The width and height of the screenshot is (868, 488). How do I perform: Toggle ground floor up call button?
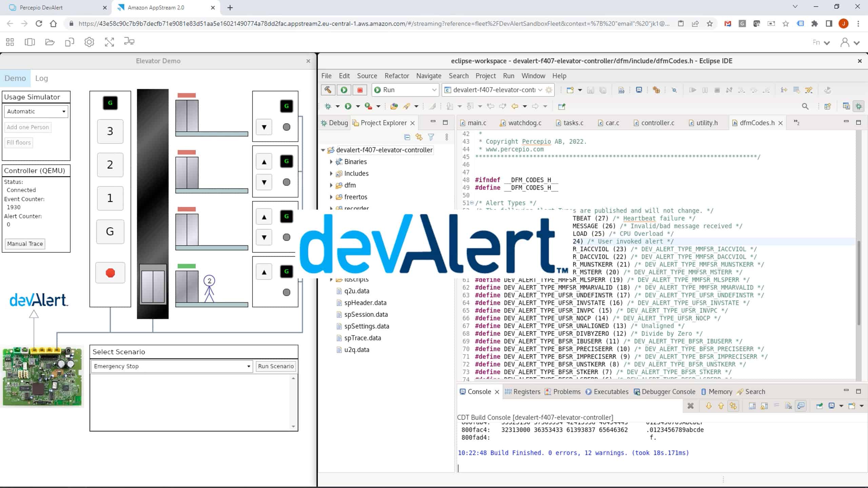[264, 272]
